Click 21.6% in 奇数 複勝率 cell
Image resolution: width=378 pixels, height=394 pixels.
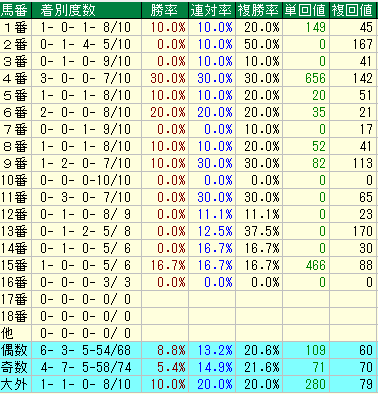coord(261,367)
